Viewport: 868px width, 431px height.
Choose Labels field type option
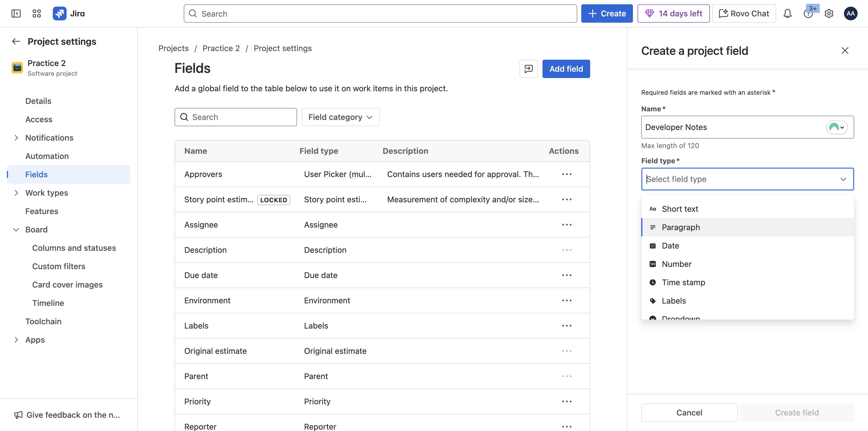pyautogui.click(x=747, y=301)
